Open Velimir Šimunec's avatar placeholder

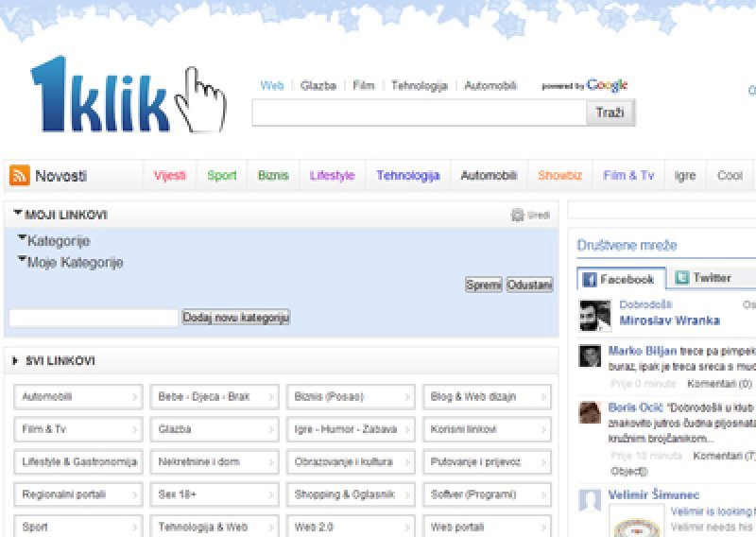coord(590,500)
